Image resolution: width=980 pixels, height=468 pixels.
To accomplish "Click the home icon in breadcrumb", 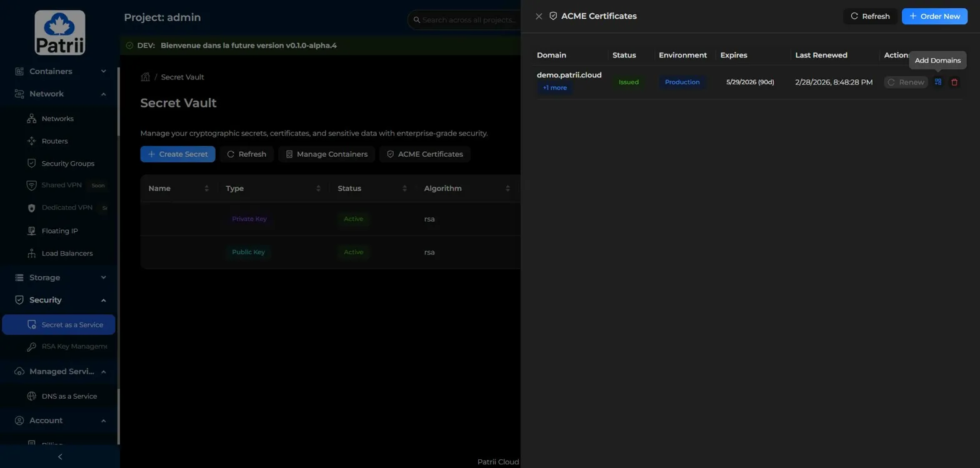I will point(145,77).
